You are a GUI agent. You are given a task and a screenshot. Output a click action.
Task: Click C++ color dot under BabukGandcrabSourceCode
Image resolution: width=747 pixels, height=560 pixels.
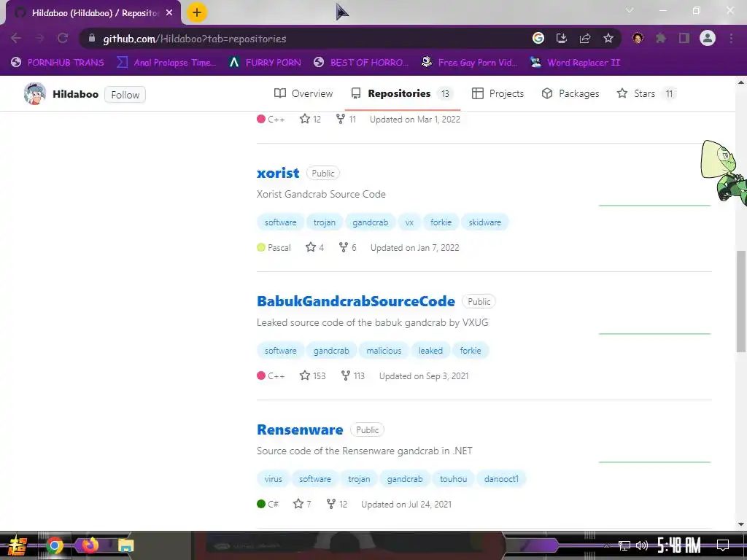point(261,376)
